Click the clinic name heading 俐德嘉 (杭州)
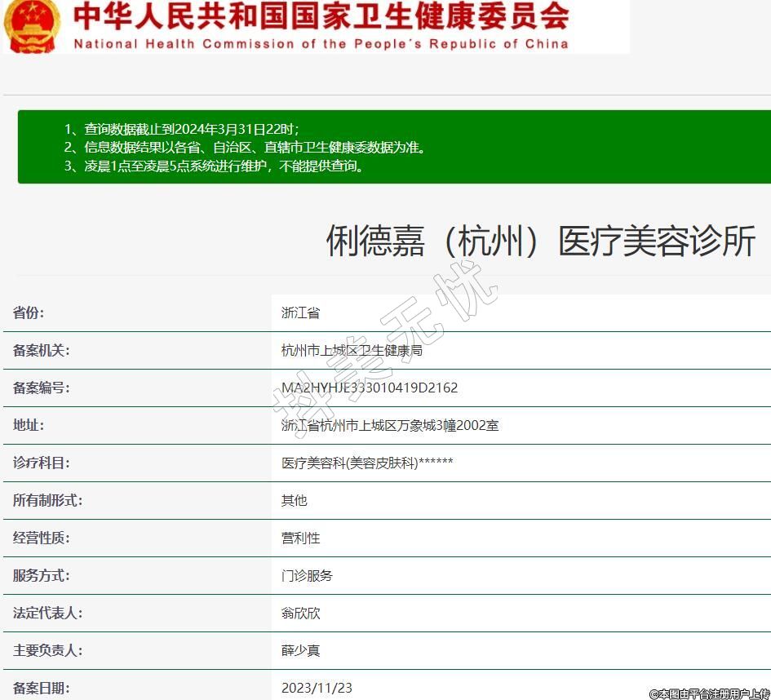The height and width of the screenshot is (700, 771). [540, 241]
